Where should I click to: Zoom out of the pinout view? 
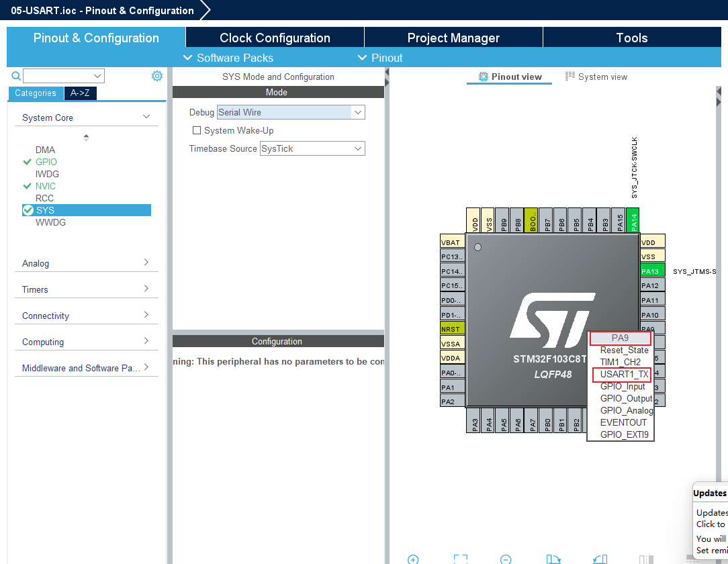506,559
